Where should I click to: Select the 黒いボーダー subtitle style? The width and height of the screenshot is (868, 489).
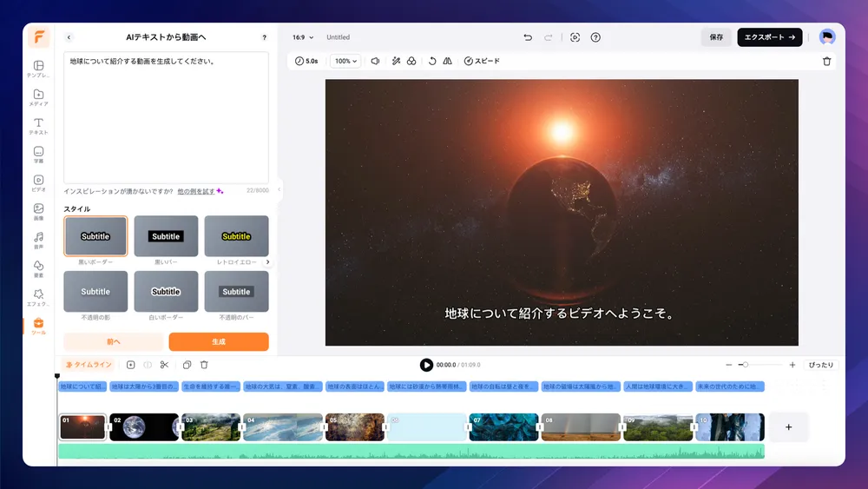pos(95,236)
